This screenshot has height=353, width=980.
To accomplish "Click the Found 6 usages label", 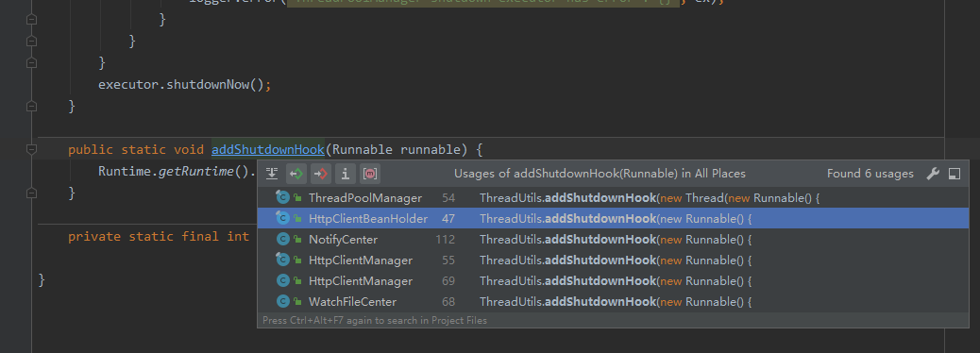I will [870, 174].
